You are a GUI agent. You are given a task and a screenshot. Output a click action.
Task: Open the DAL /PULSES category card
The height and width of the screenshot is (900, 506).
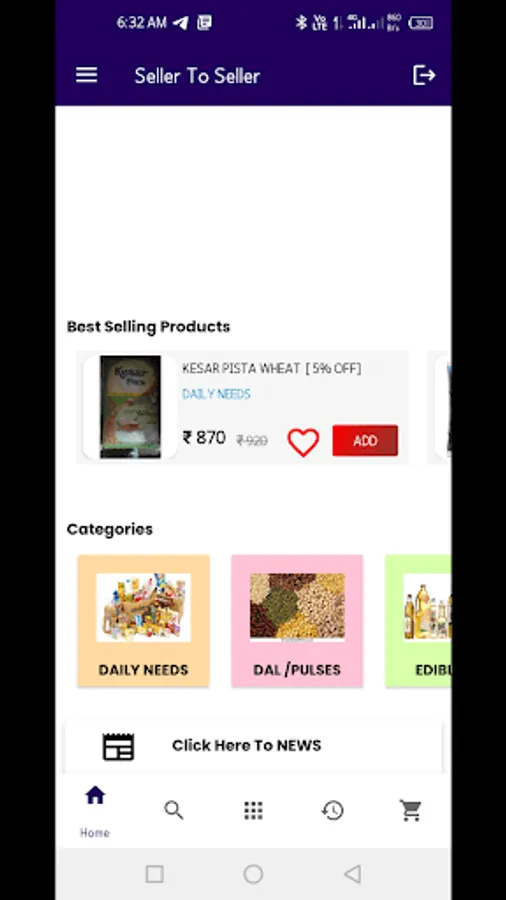(297, 620)
